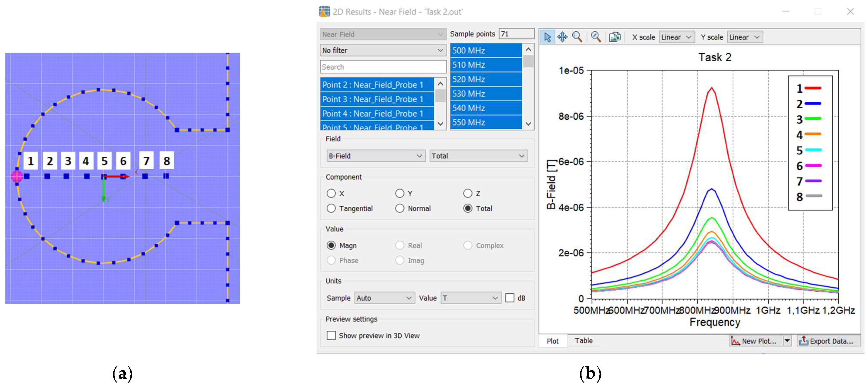Click the Export Data button

pos(829,341)
